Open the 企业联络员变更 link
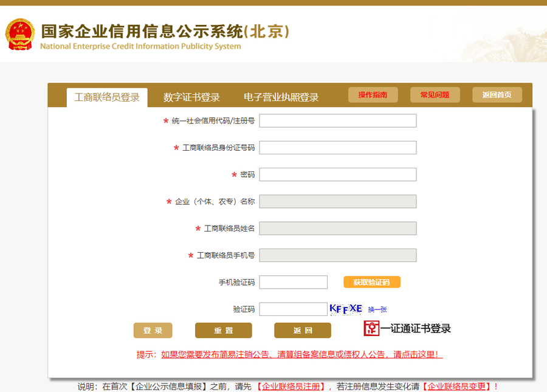Image resolution: width=547 pixels, height=392 pixels. [456, 387]
